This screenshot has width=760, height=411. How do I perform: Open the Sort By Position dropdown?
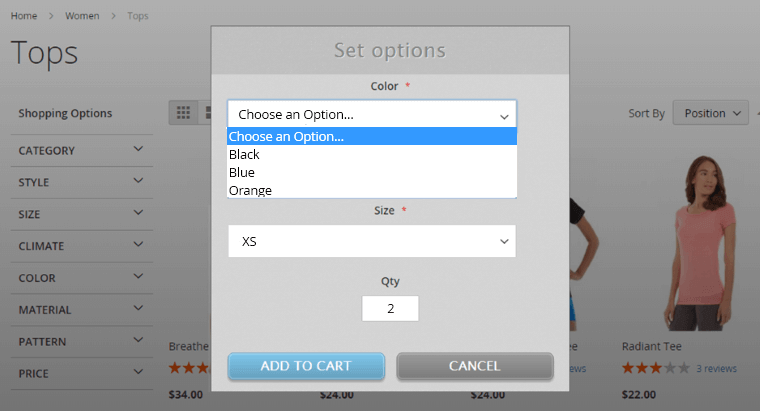(x=711, y=113)
